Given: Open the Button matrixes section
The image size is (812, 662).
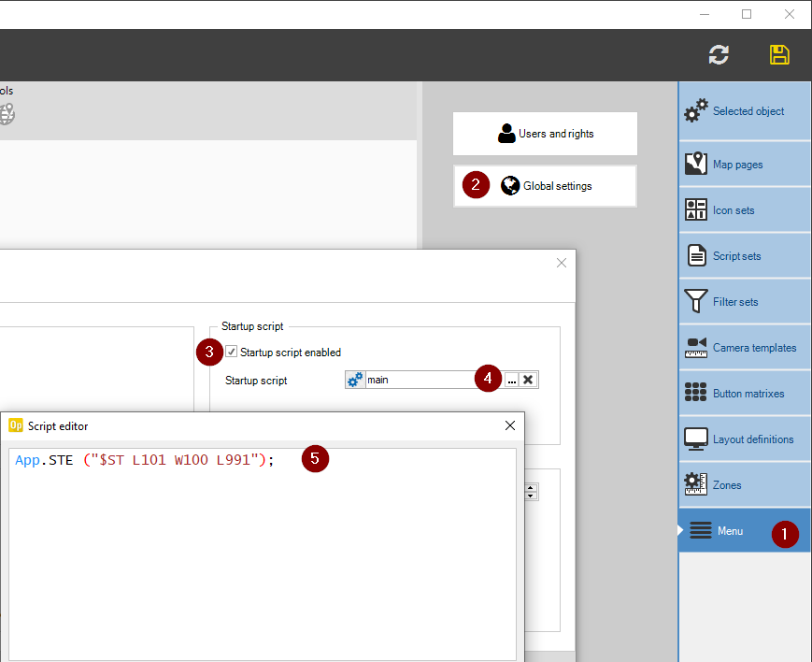Looking at the screenshot, I should point(745,394).
